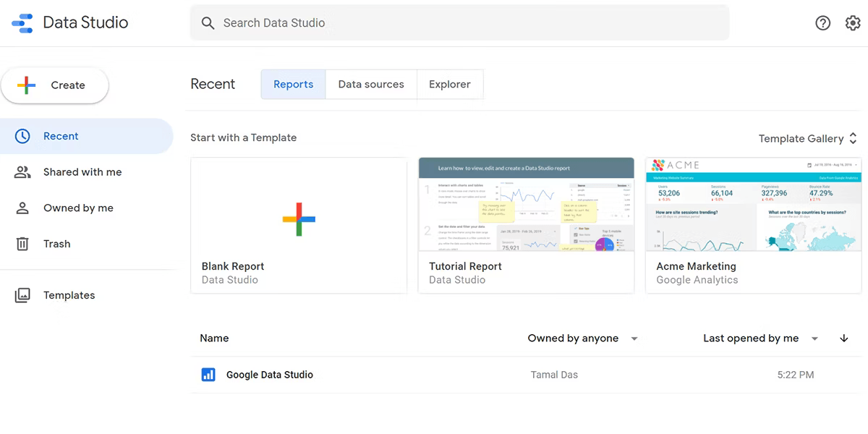Focus the Search Data Studio field

click(460, 23)
